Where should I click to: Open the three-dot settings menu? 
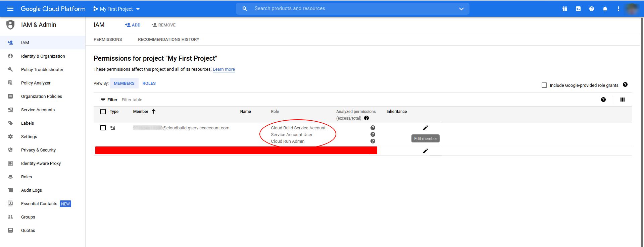pos(618,9)
